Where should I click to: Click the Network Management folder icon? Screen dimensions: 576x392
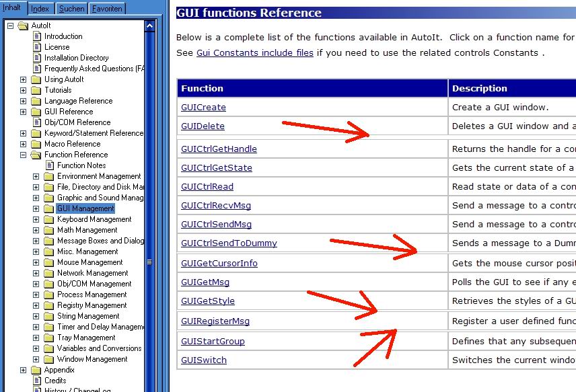click(49, 273)
